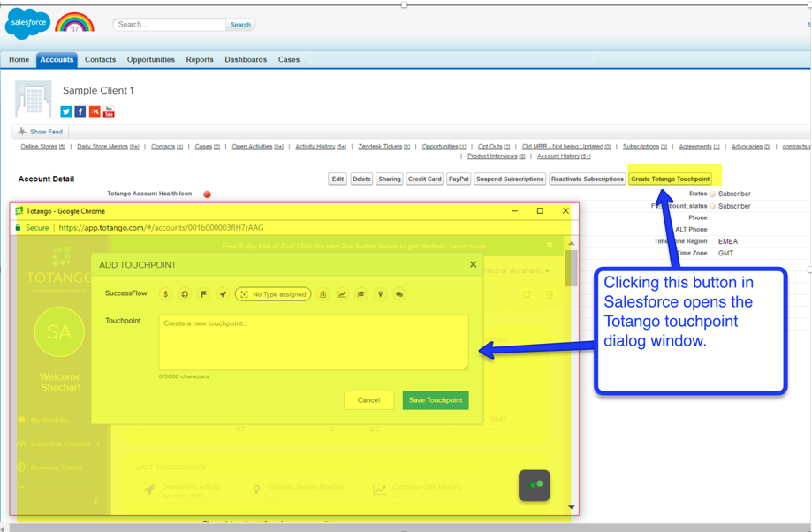The image size is (812, 532).
Task: Click the touchpoint text area
Action: click(314, 342)
